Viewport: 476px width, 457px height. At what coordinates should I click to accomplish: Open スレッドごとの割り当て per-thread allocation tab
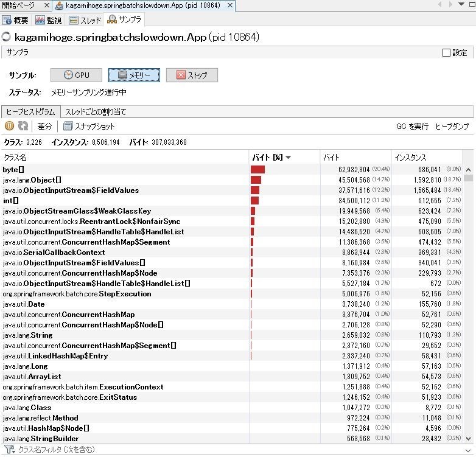point(96,112)
